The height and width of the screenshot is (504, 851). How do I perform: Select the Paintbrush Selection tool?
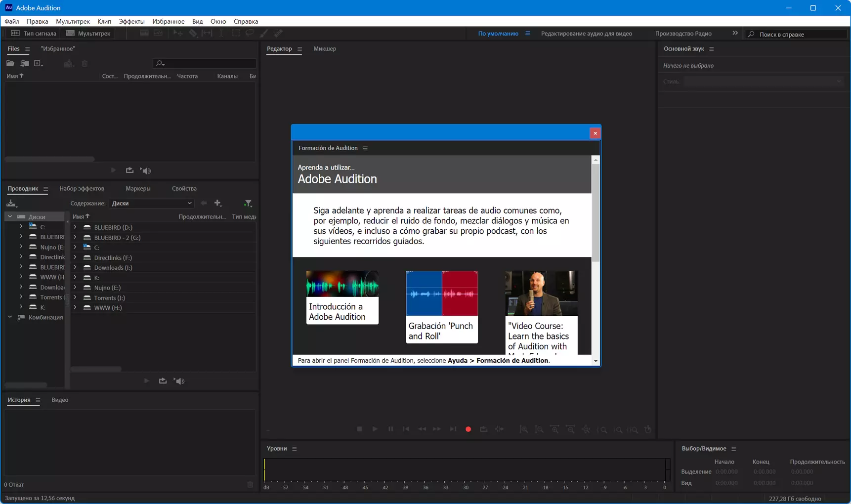pos(264,33)
